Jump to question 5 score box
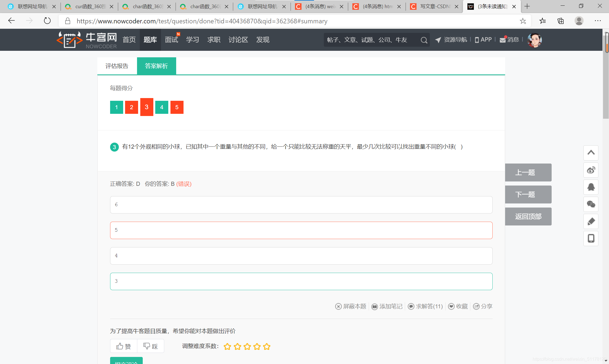609x364 pixels. click(x=177, y=107)
